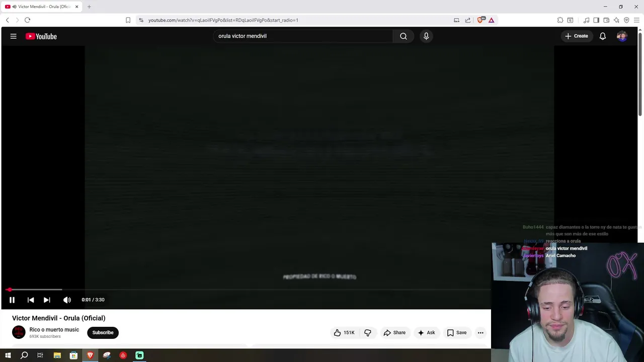644x362 pixels.
Task: Open the media control music note icon
Action: [x=586, y=20]
